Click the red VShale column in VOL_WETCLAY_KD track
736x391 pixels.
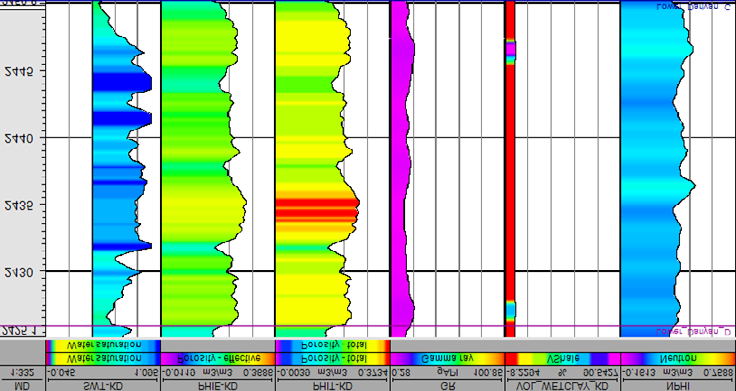click(x=510, y=169)
